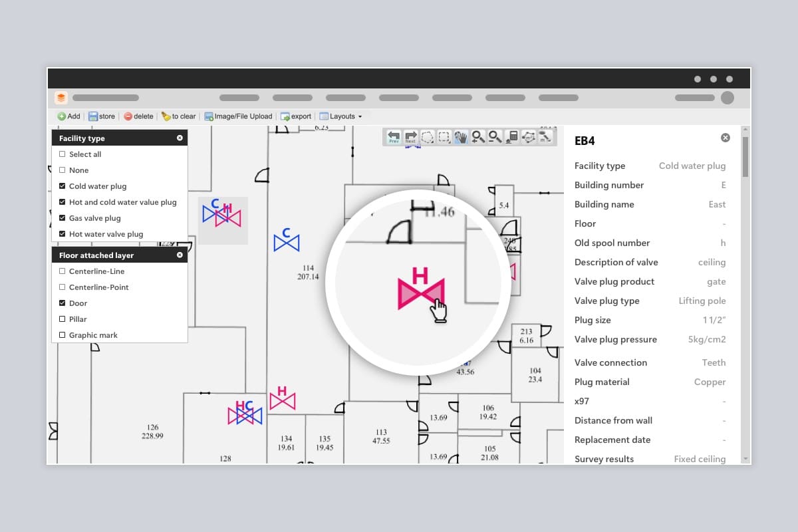Click room label 106 19.42

click(488, 412)
